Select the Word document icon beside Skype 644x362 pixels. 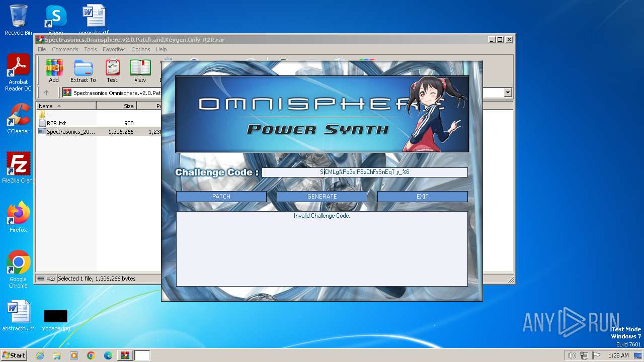tap(94, 20)
